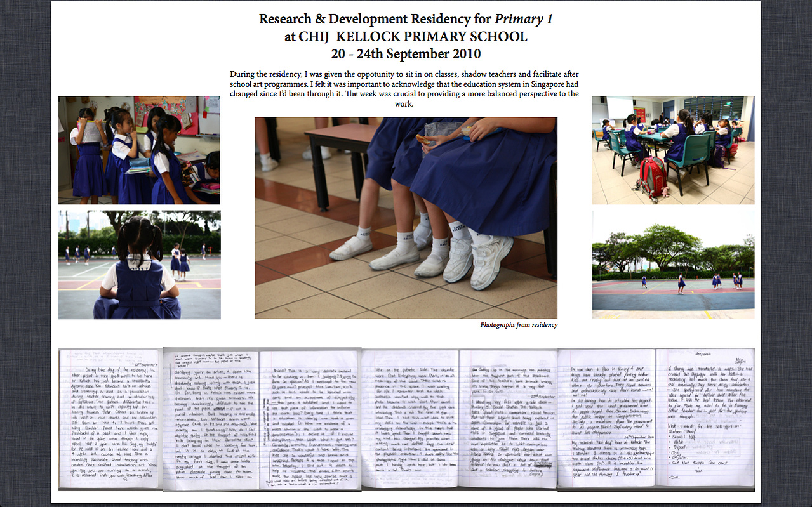
Task: Click the 'Research & Development Residency for Primary 1' heading
Action: coord(406,19)
